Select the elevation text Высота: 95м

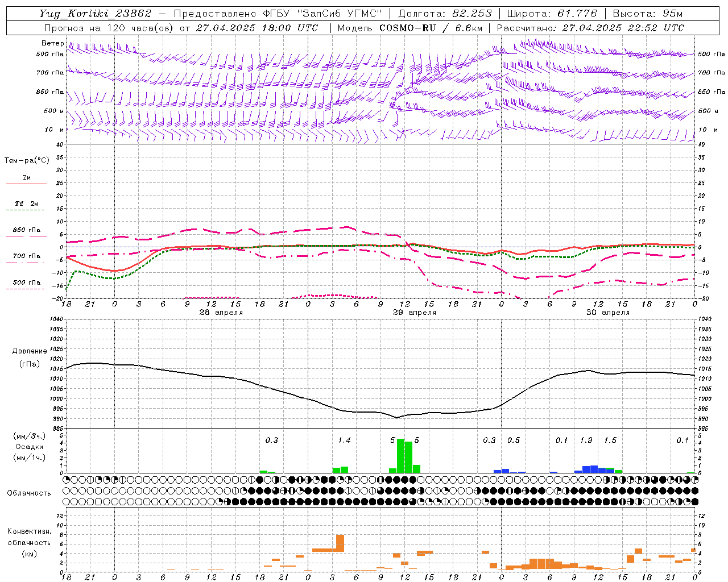click(648, 14)
